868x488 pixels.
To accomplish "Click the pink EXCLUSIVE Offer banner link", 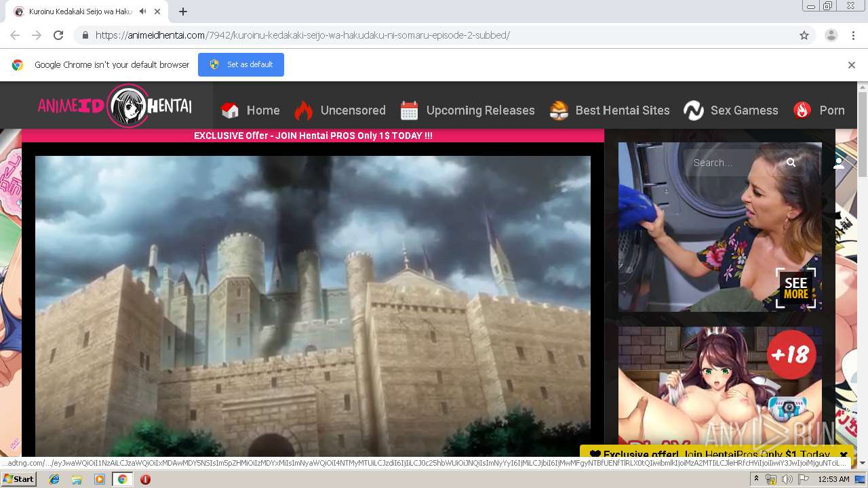I will tap(313, 136).
